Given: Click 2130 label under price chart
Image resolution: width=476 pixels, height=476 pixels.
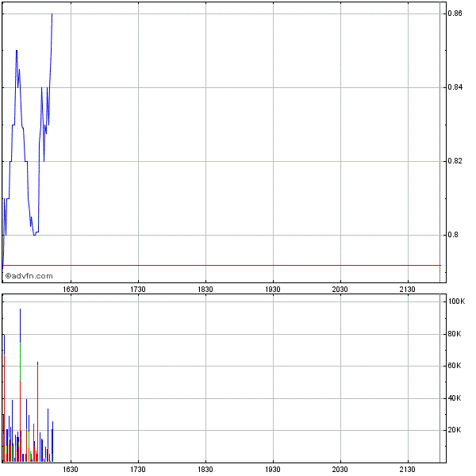Looking at the screenshot, I should click(407, 290).
